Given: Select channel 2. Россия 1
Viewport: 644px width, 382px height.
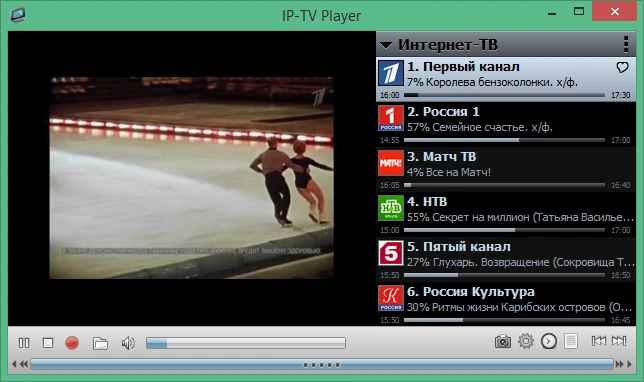Looking at the screenshot, I should tap(506, 124).
